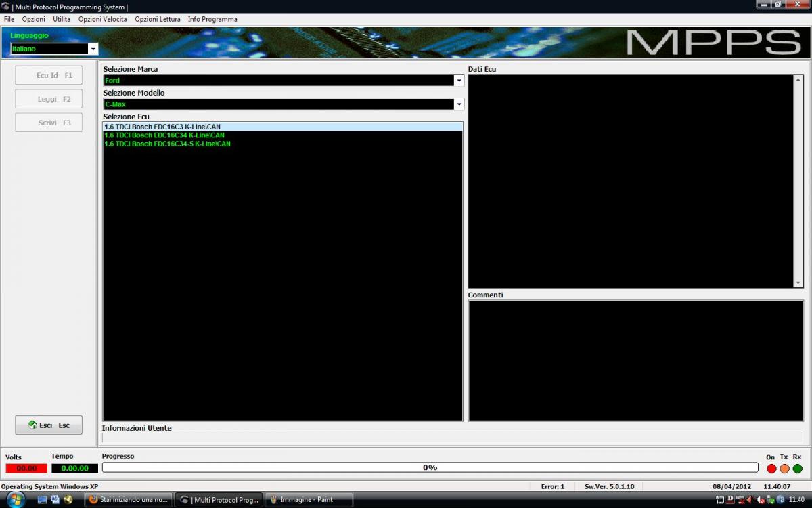
Task: Select 1.6 TDCI Bosch EDC16C3 K-Line\CAN entry
Action: click(283, 127)
